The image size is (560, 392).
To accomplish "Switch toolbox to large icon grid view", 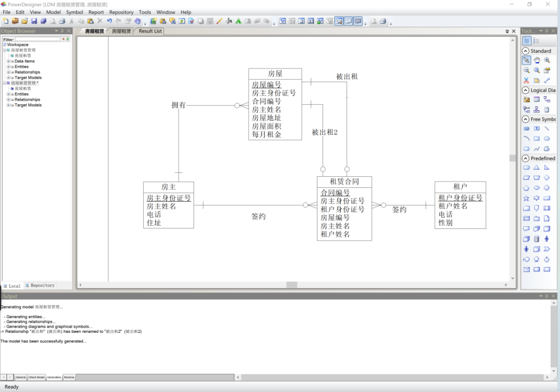I will pyautogui.click(x=527, y=41).
